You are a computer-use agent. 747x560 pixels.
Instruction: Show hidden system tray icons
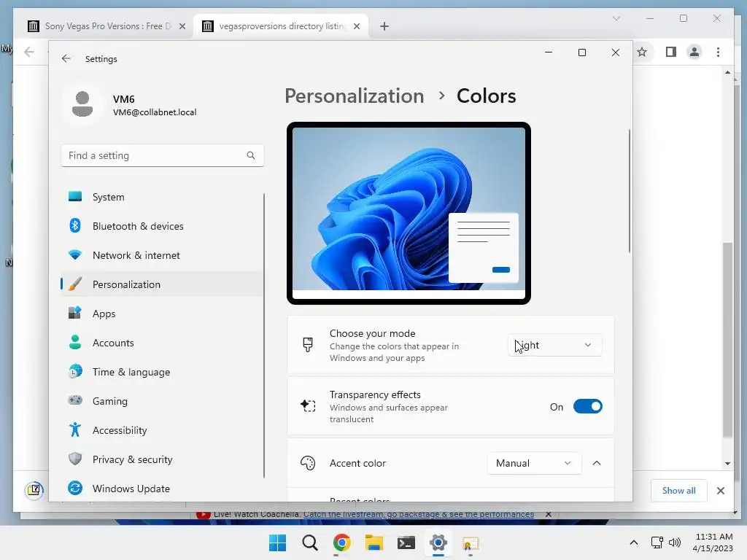click(634, 542)
